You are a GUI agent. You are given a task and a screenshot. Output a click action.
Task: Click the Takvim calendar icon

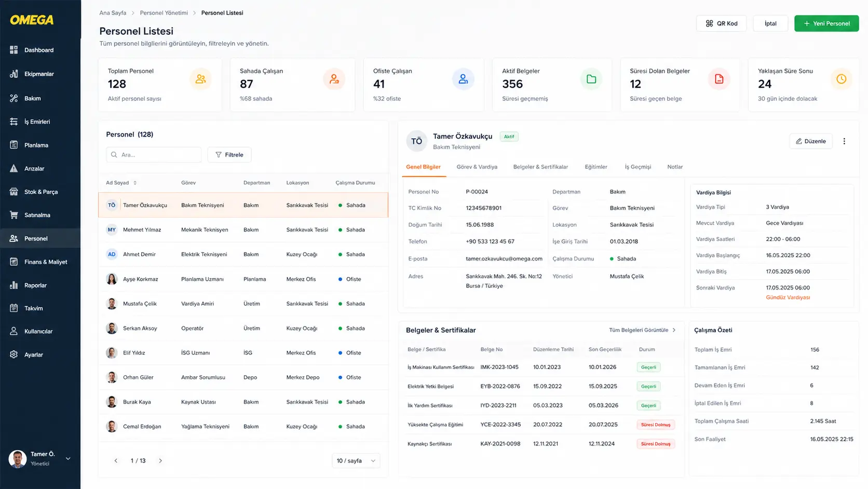14,308
